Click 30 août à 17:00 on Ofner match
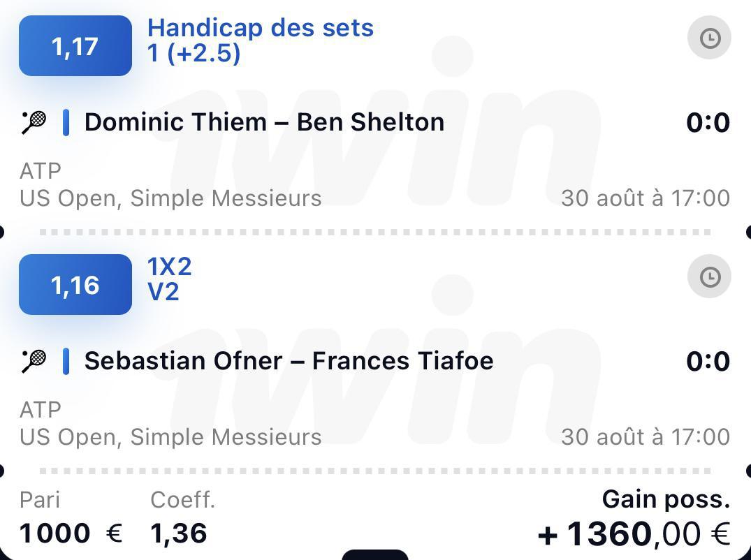The height and width of the screenshot is (560, 751). point(646,437)
